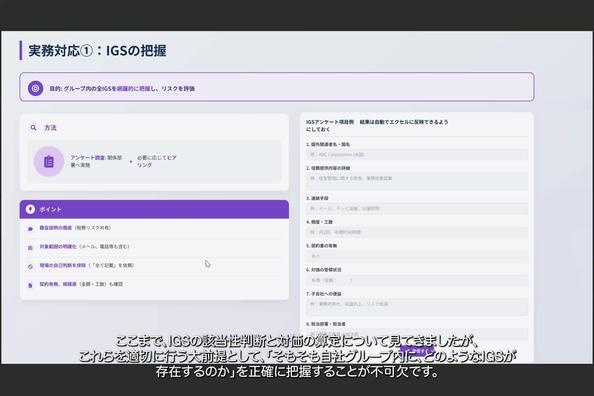The height and width of the screenshot is (396, 594).
Task: Click the point mentioning 金額・工数
Action: tap(81, 284)
